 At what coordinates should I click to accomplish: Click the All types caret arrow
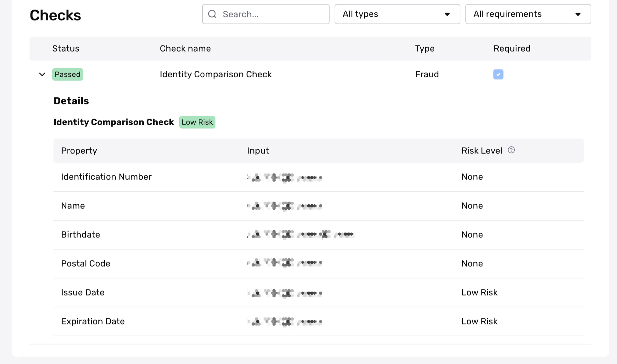(447, 14)
